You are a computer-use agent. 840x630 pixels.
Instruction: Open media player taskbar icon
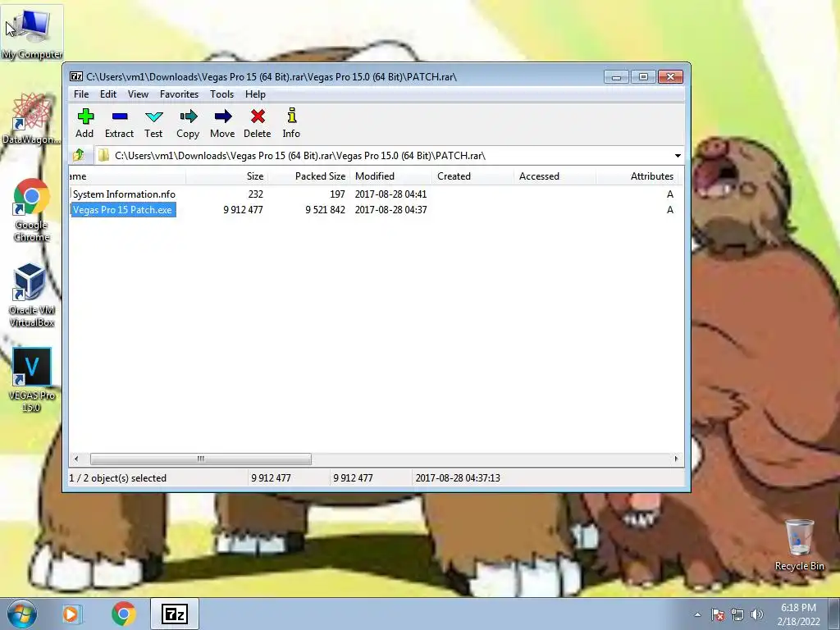pyautogui.click(x=71, y=614)
